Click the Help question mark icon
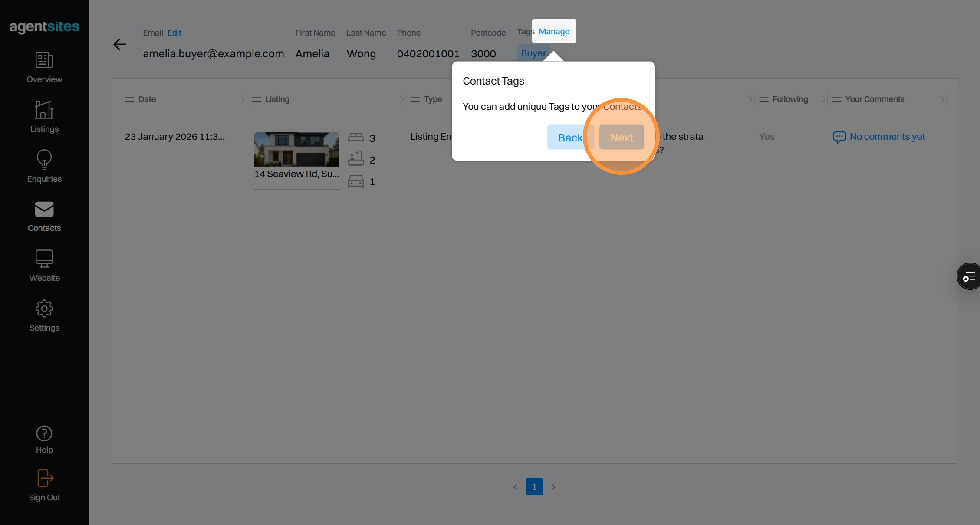Viewport: 980px width, 525px height. (x=44, y=433)
